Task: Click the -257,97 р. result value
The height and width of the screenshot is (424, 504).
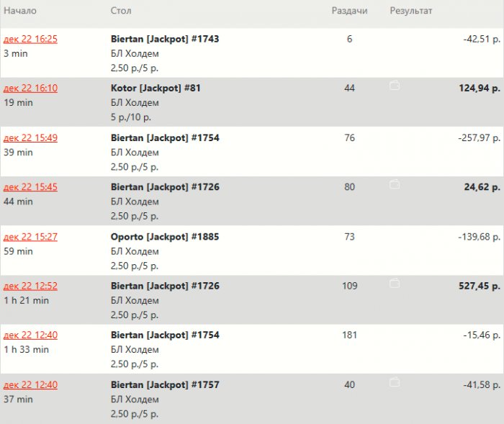Action: click(478, 137)
